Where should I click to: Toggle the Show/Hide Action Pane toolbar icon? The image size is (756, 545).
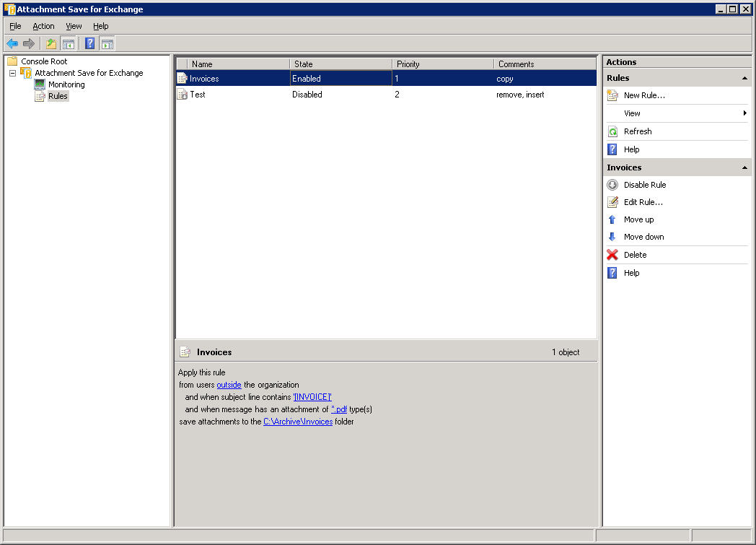(x=107, y=43)
